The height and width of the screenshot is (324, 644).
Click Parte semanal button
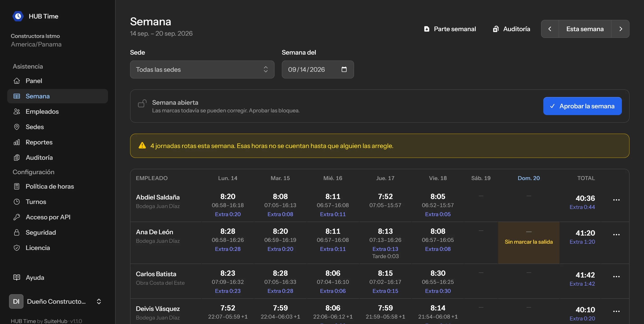click(450, 29)
